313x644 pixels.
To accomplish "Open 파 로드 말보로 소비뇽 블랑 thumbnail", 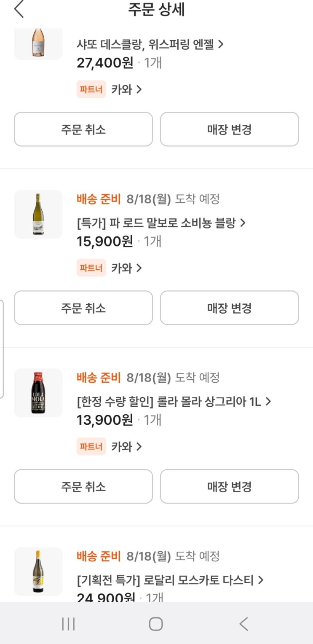I will click(x=38, y=214).
